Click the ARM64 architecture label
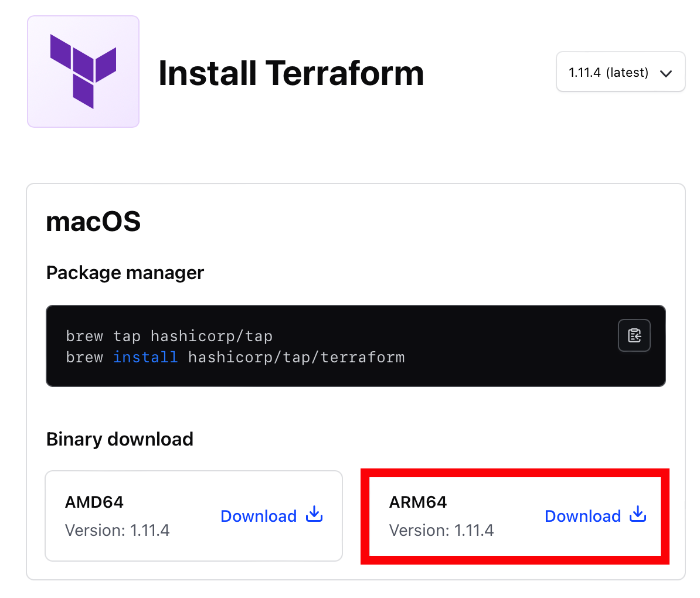Image resolution: width=700 pixels, height=598 pixels. 418,502
